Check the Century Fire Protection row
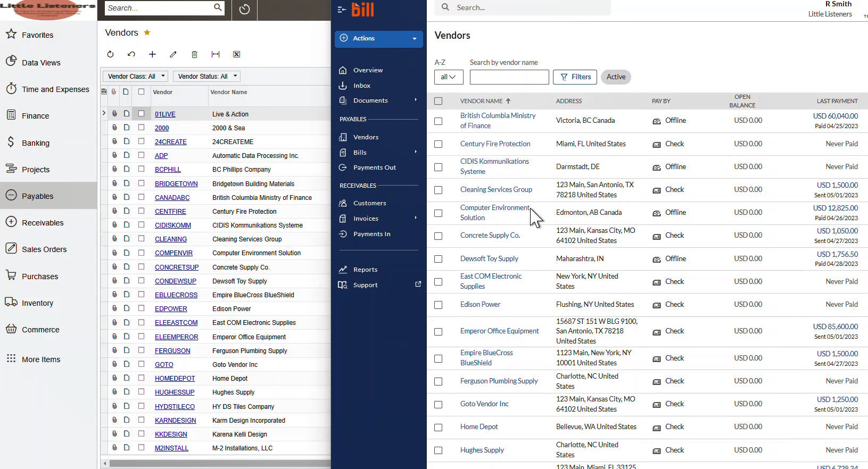The image size is (868, 469). [438, 144]
